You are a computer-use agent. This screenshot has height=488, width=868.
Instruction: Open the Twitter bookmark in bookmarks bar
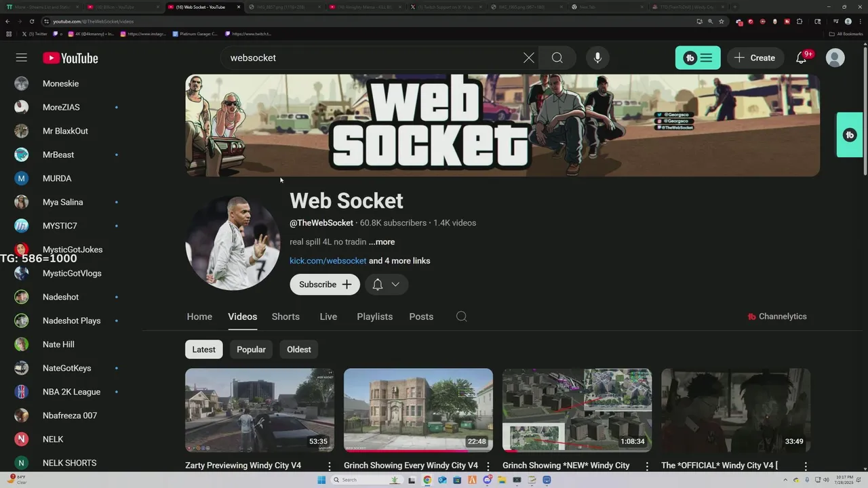(35, 33)
